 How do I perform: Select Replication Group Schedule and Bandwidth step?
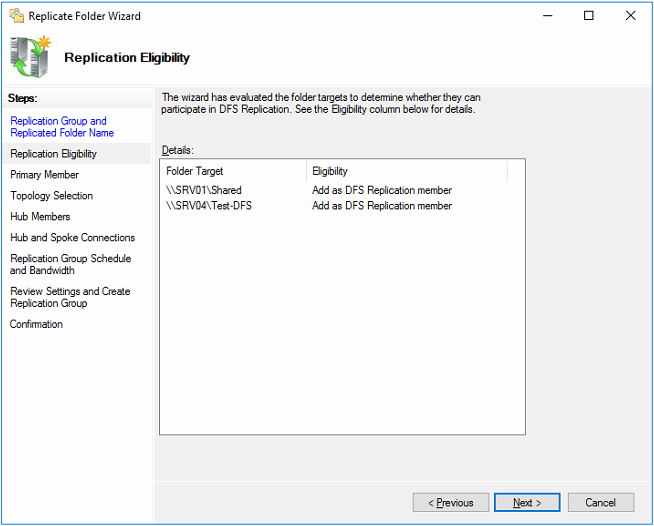(x=70, y=264)
